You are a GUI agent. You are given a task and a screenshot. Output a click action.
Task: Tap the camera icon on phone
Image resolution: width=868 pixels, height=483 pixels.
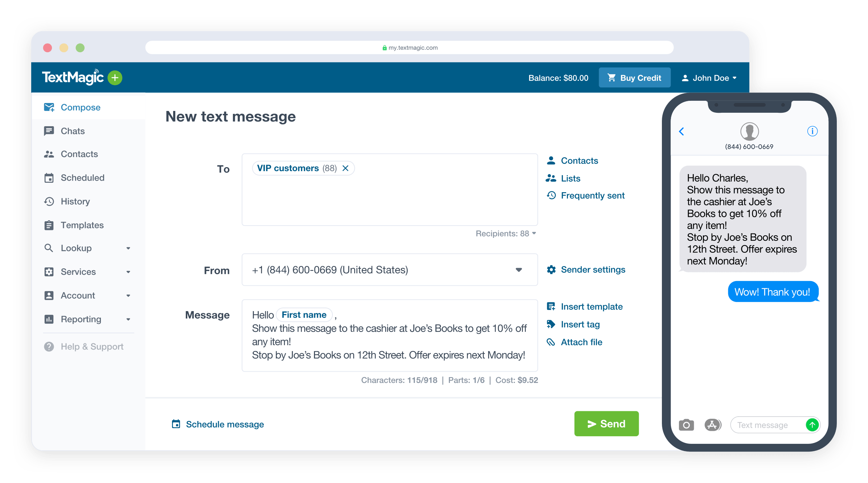click(x=686, y=425)
